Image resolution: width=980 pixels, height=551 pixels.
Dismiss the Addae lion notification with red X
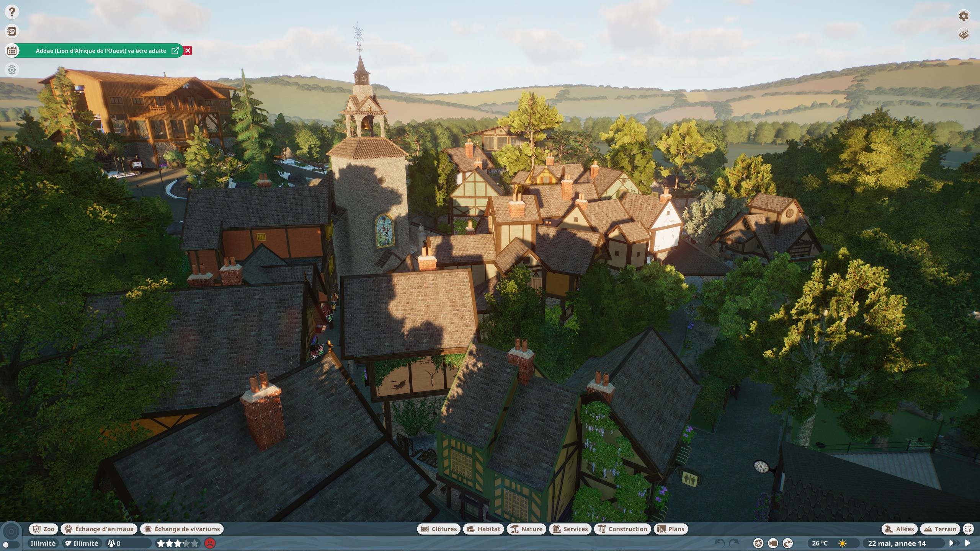point(188,51)
